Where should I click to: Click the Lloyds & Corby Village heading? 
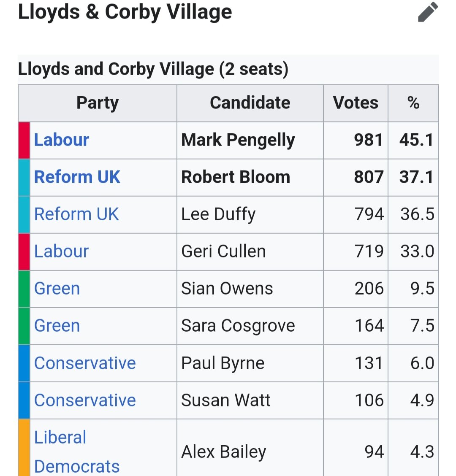pyautogui.click(x=125, y=12)
